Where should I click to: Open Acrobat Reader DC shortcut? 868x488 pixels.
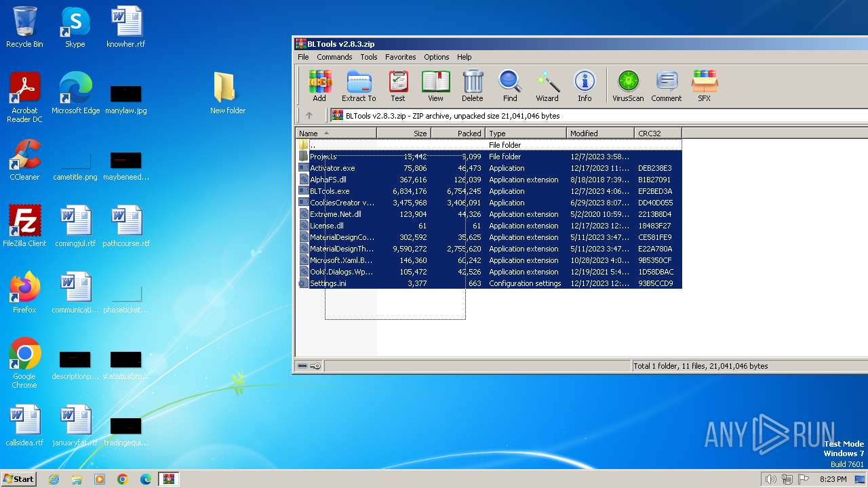click(x=24, y=98)
